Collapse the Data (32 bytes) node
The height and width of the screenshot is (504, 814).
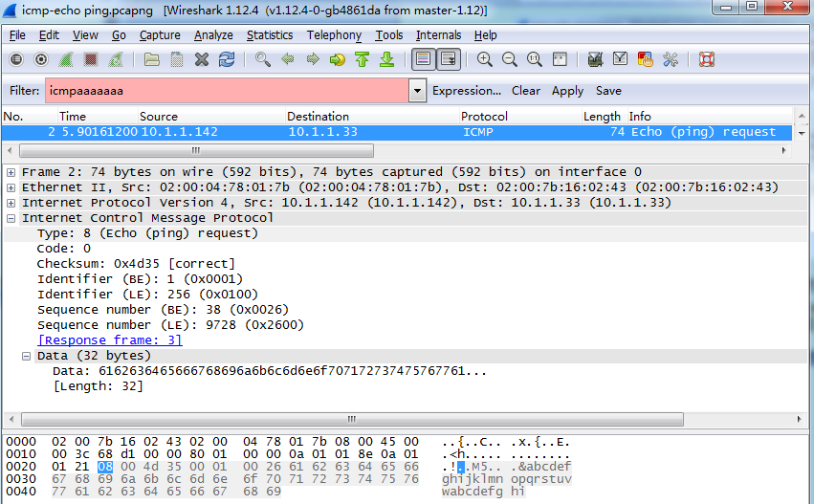26,356
